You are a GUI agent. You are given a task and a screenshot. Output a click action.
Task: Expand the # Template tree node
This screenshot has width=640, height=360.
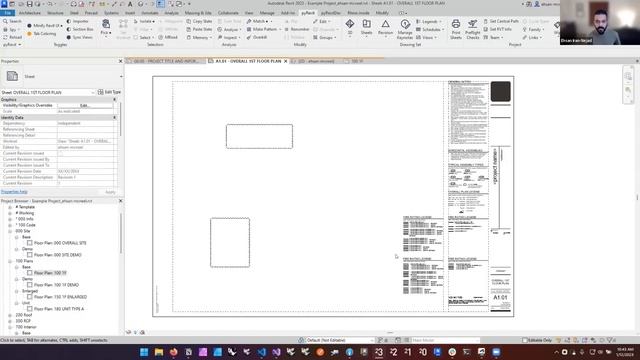[10, 207]
